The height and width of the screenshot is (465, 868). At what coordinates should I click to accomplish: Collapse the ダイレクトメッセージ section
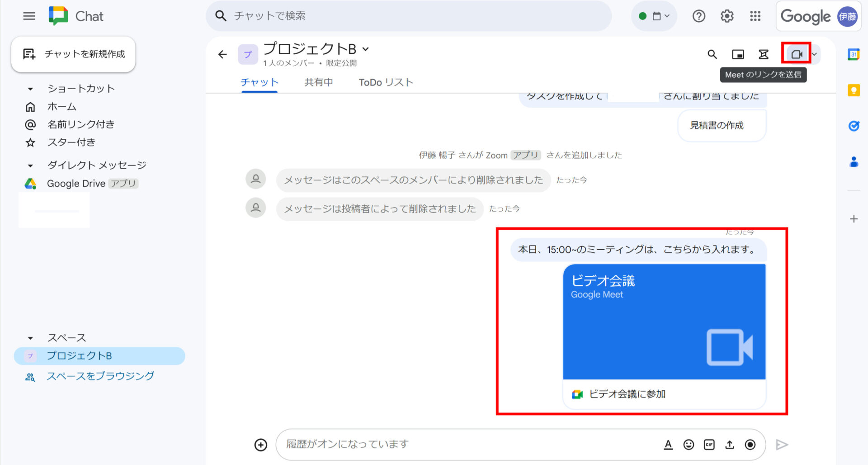[x=30, y=165]
